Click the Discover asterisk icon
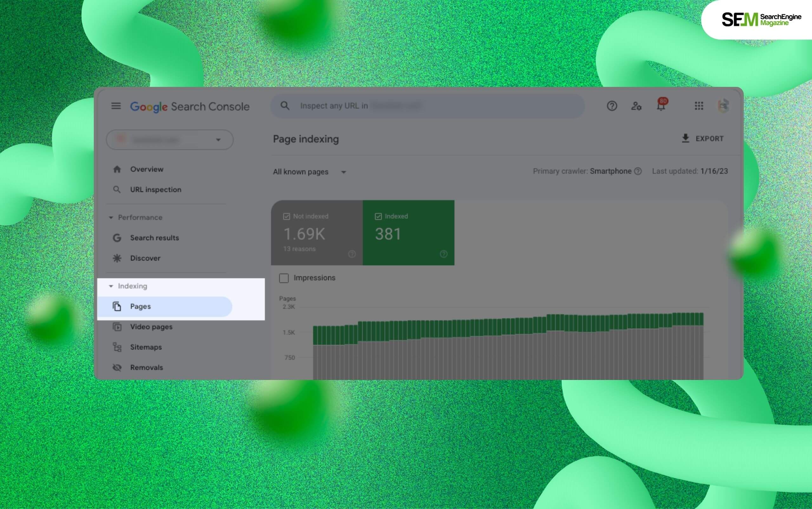Viewport: 812px width, 509px height. (x=117, y=258)
